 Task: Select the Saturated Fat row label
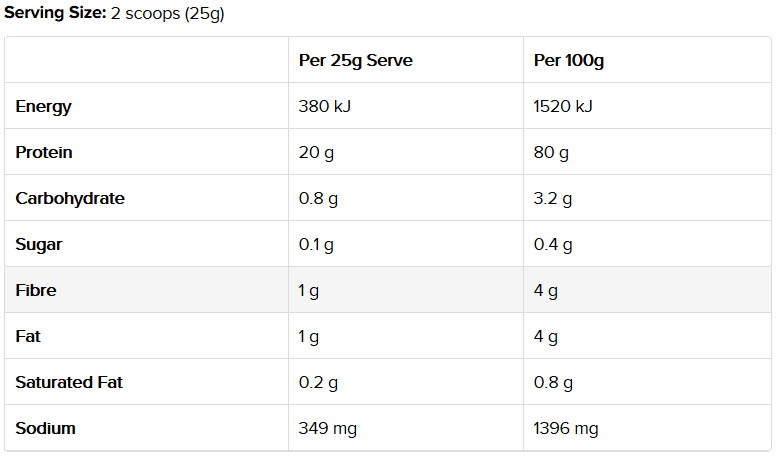pyautogui.click(x=69, y=382)
